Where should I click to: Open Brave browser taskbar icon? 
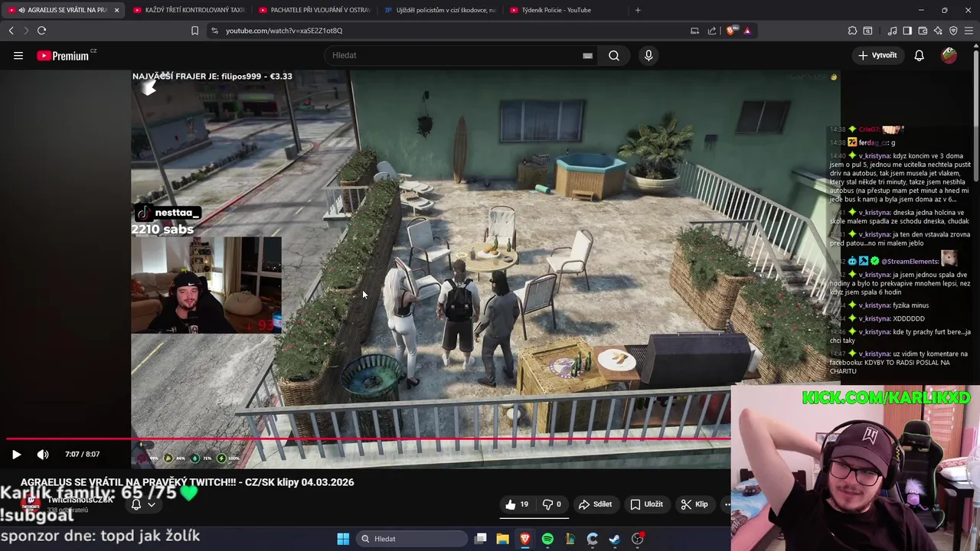pos(524,539)
